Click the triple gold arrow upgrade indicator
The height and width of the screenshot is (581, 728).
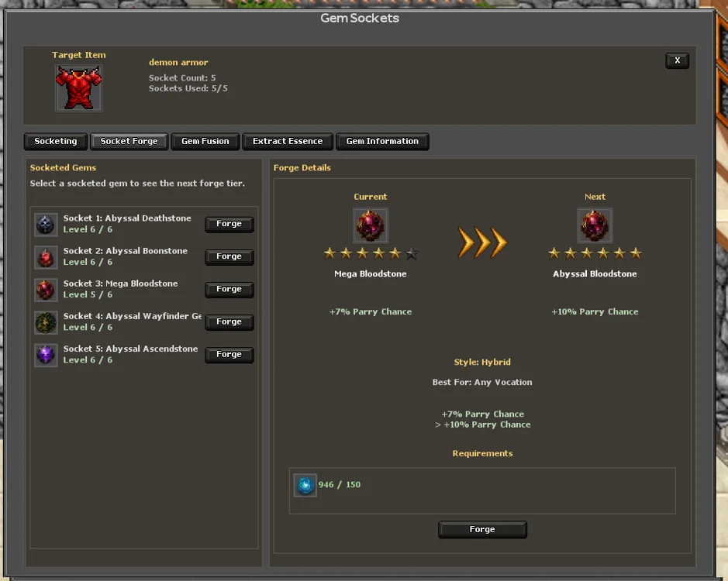(482, 242)
